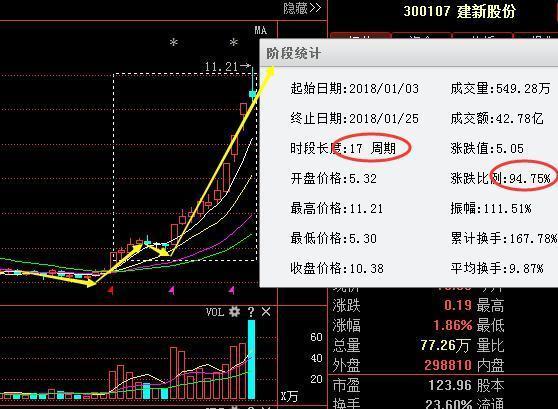Click the 换手 23.60% quote value

(448, 404)
